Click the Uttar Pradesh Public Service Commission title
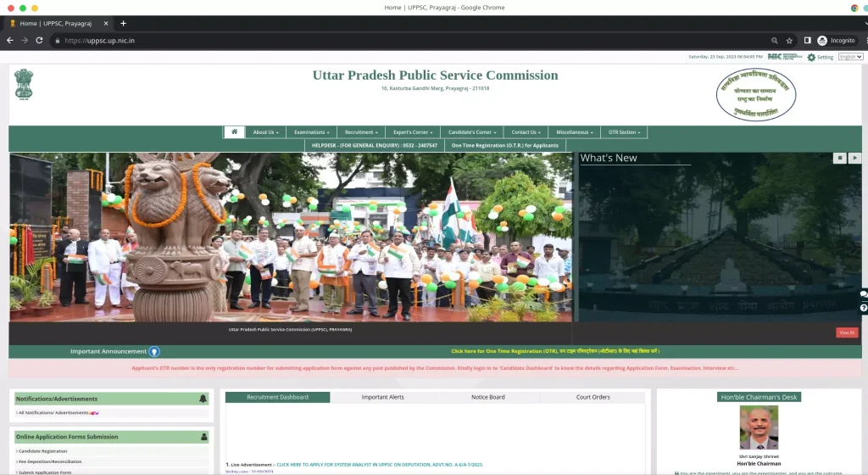The image size is (868, 475). 435,75
